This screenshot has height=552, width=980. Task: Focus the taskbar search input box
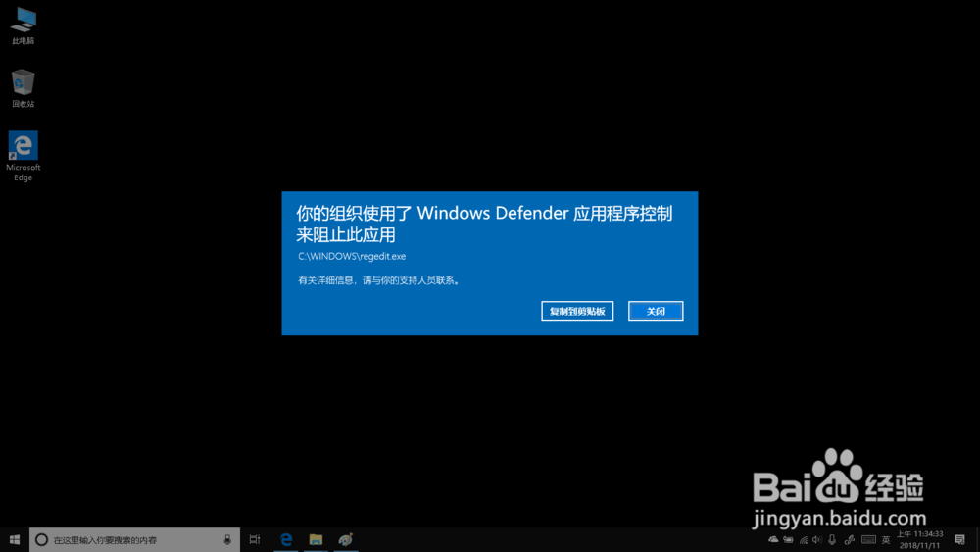134,539
